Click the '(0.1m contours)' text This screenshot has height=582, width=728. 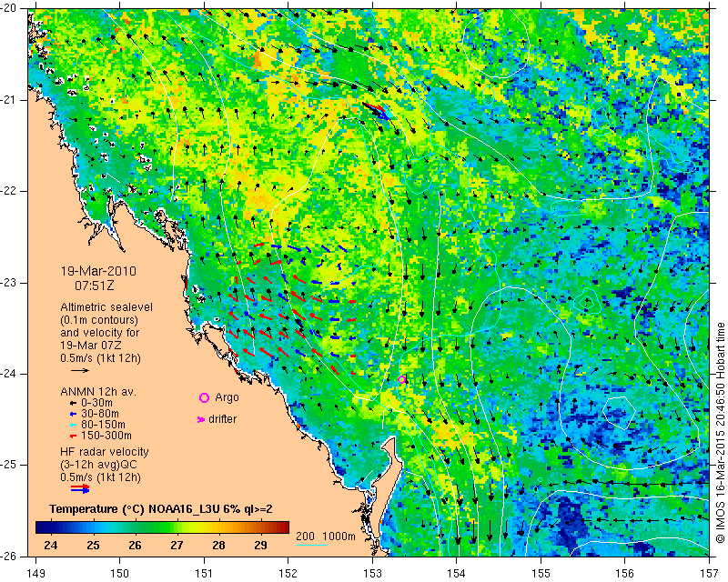click(x=99, y=320)
